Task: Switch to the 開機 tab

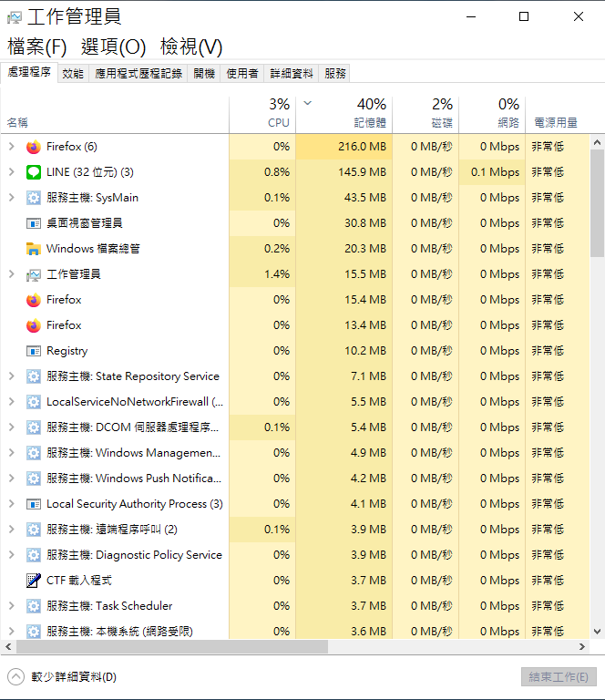Action: [204, 74]
